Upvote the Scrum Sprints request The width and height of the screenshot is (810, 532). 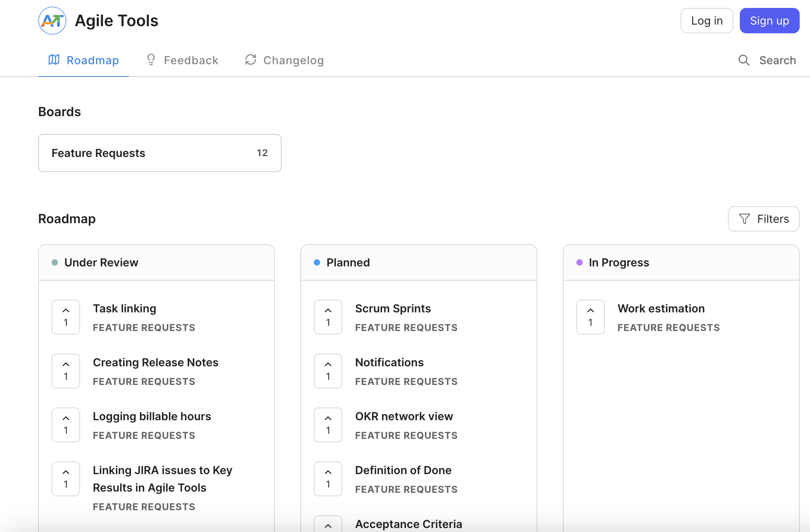click(328, 317)
